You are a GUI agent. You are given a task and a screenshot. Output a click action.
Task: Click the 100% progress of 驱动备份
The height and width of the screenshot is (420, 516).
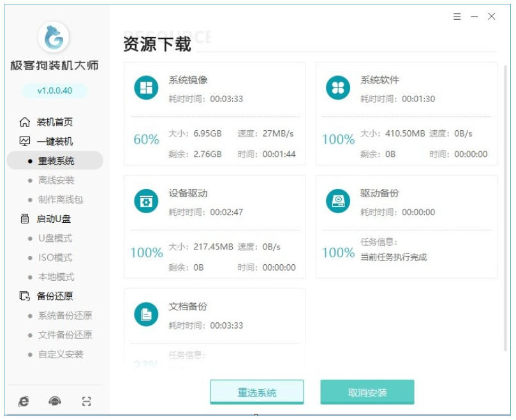(338, 253)
